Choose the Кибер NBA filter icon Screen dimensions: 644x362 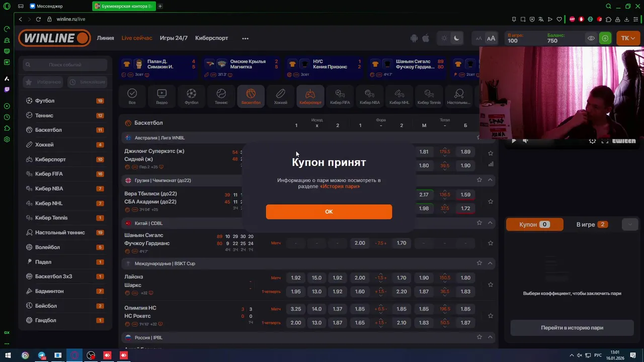coord(369,96)
